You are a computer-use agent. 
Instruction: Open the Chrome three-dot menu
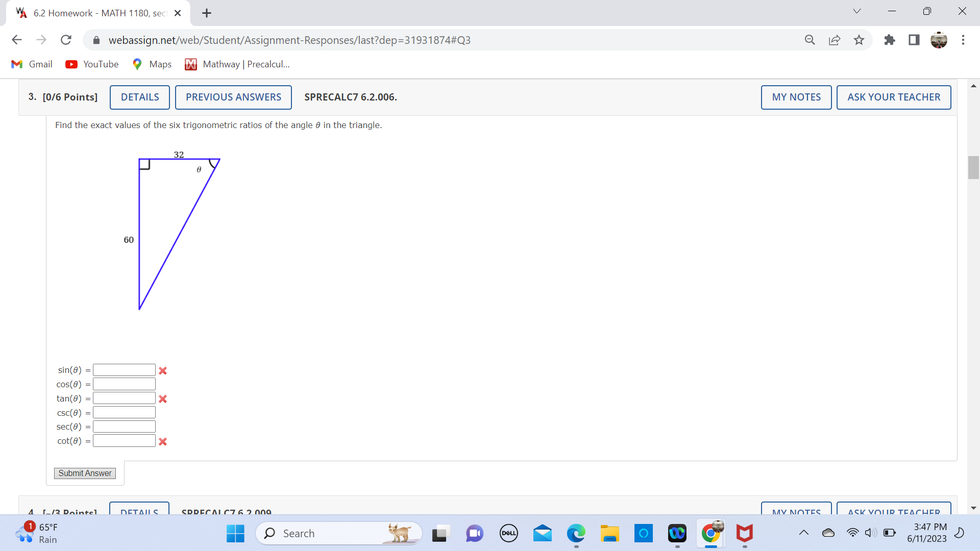964,40
